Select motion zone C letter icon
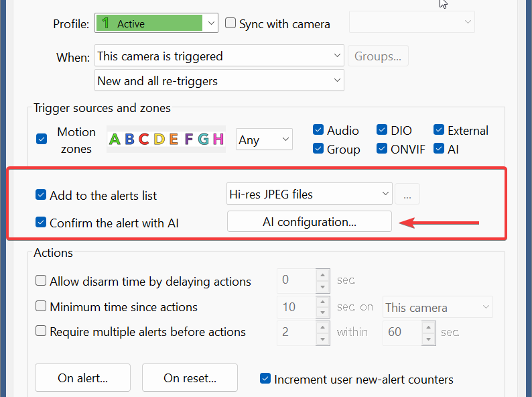The height and width of the screenshot is (397, 532). (x=144, y=139)
